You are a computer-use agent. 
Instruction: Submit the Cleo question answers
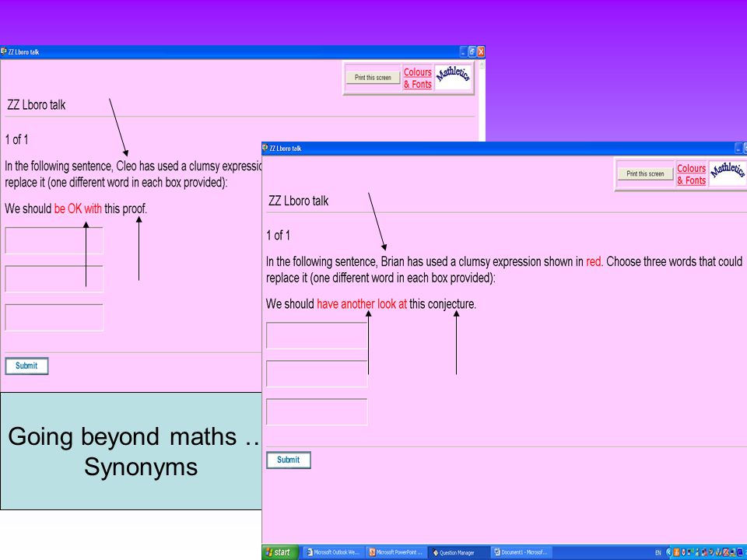click(26, 366)
